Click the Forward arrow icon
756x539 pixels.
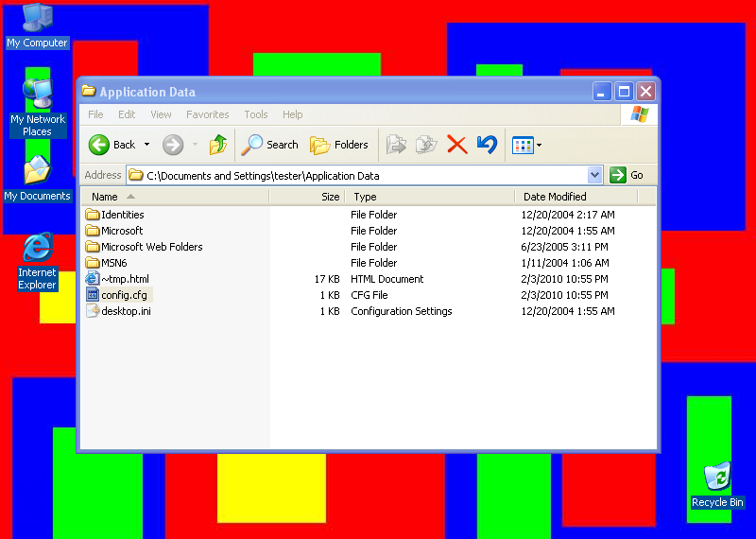coord(173,145)
